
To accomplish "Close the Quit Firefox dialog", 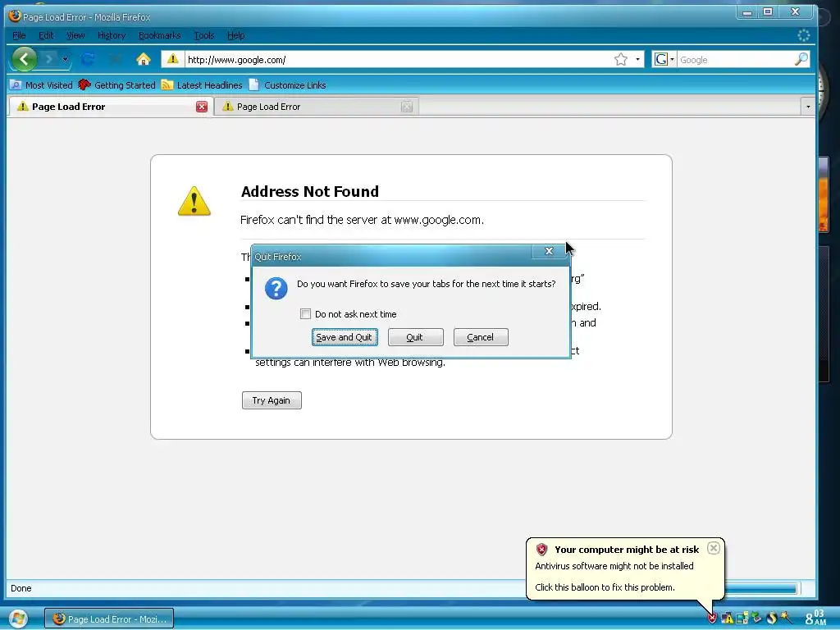I will 549,251.
